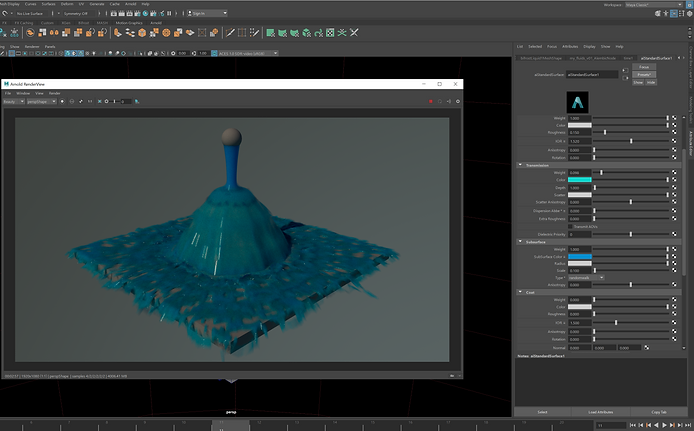694x431 pixels.
Task: Click the RenderView settings gear icon
Action: click(x=458, y=101)
